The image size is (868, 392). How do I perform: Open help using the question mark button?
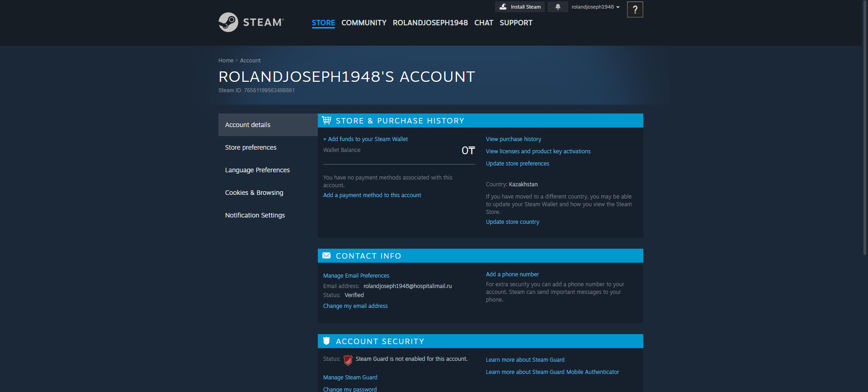pyautogui.click(x=635, y=9)
